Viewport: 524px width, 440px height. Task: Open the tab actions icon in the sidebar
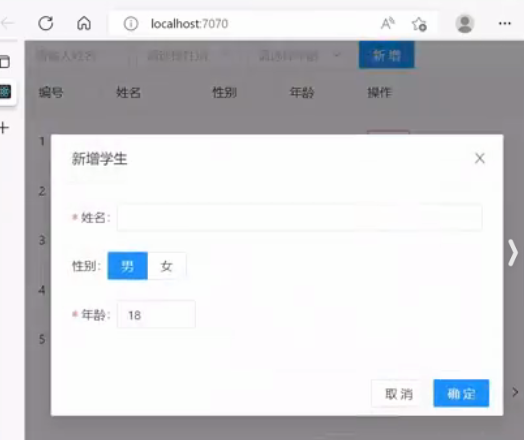coord(5,62)
